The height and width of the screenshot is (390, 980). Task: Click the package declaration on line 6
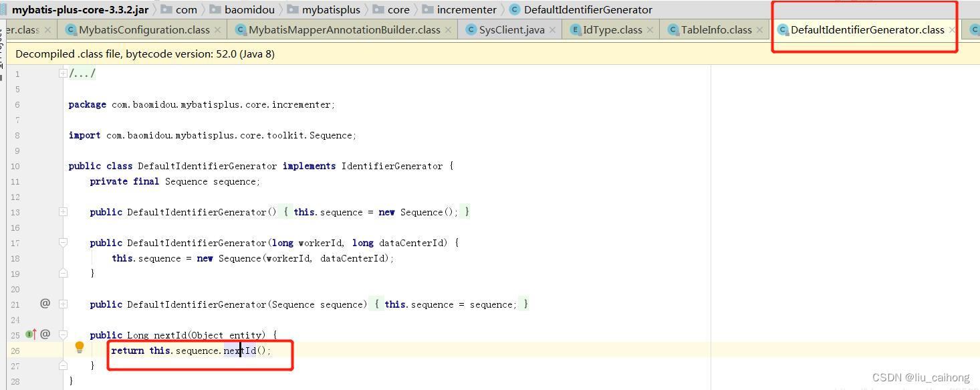coord(202,105)
